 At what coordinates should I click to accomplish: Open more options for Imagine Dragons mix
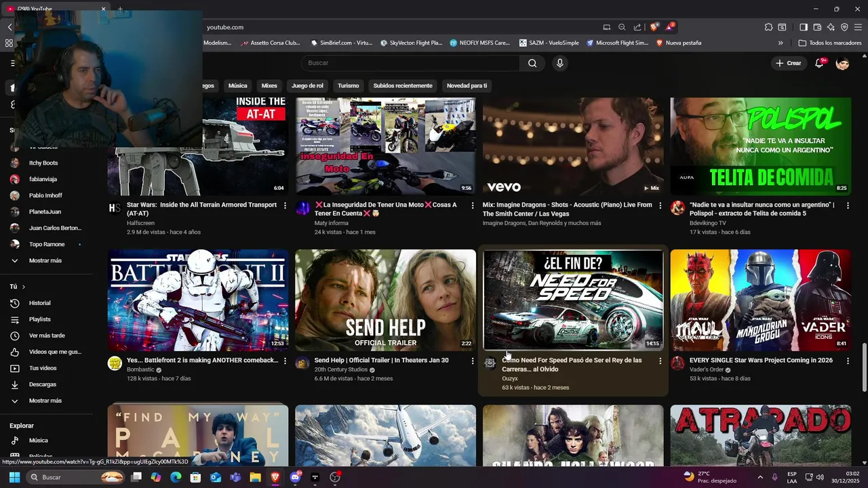pyautogui.click(x=660, y=205)
